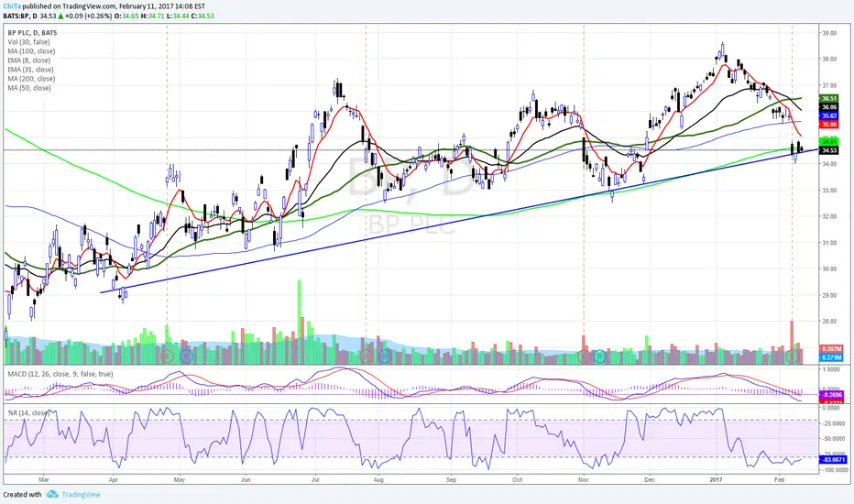Select the MA (100, close) indicator label
The width and height of the screenshot is (854, 504).
tap(31, 51)
